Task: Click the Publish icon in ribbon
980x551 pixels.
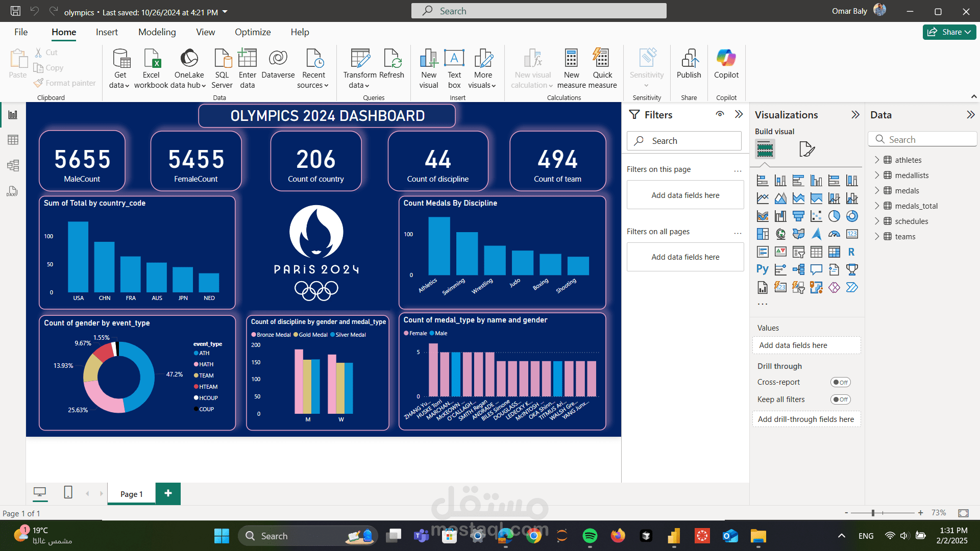Action: (689, 59)
